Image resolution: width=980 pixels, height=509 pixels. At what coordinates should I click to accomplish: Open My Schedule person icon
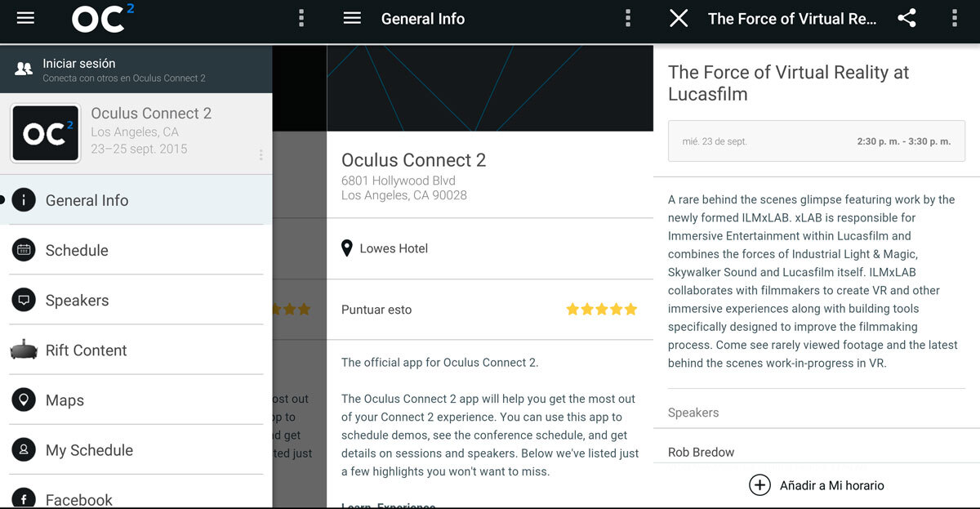pyautogui.click(x=24, y=450)
